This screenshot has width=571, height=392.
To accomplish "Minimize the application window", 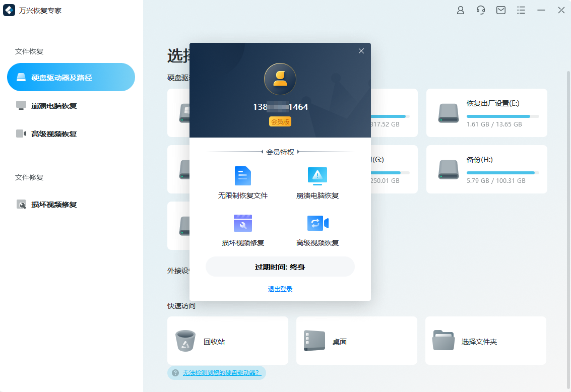I will point(541,10).
